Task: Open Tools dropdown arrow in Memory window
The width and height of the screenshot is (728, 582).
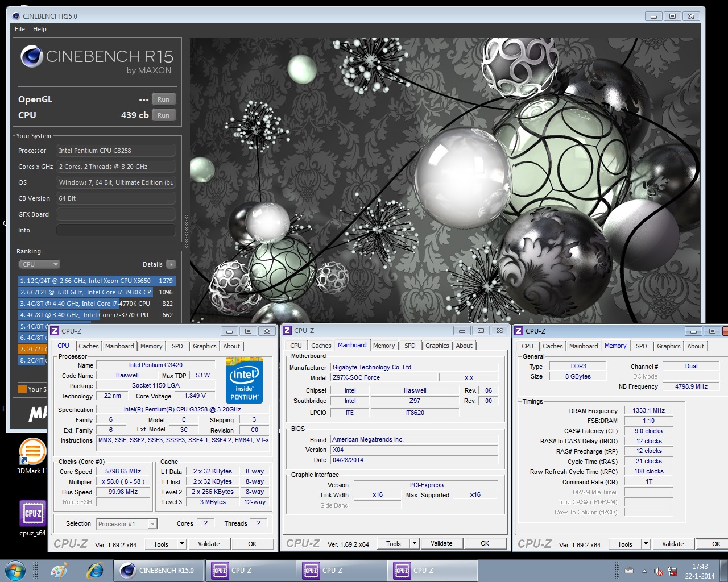Action: tap(646, 544)
